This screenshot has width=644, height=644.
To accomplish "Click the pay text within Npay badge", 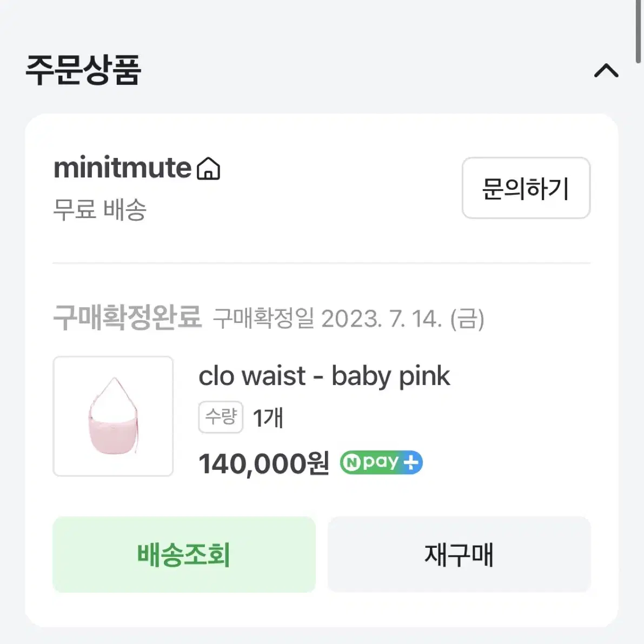I will coord(381,463).
